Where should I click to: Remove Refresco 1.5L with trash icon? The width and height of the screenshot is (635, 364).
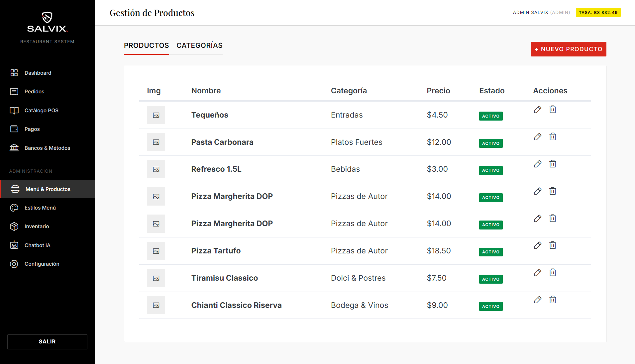(x=553, y=164)
